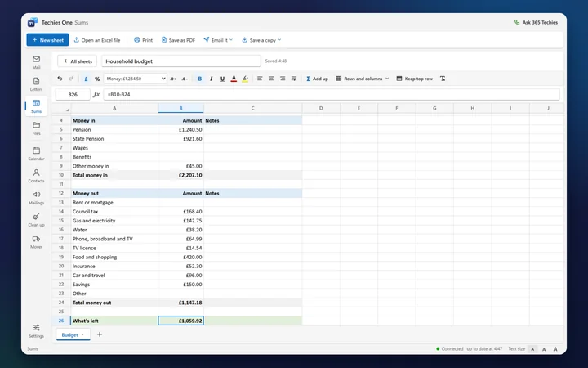Print the sheet
The height and width of the screenshot is (368, 588).
click(x=143, y=40)
